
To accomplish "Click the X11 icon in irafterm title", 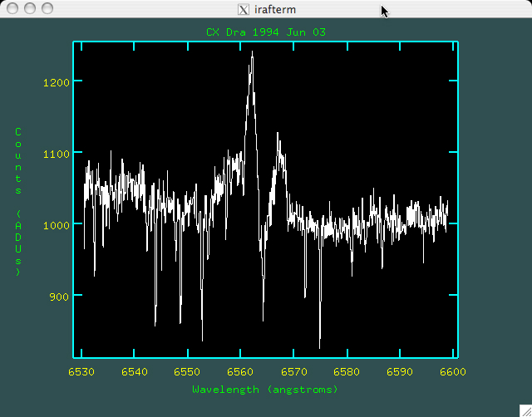I will coord(244,9).
